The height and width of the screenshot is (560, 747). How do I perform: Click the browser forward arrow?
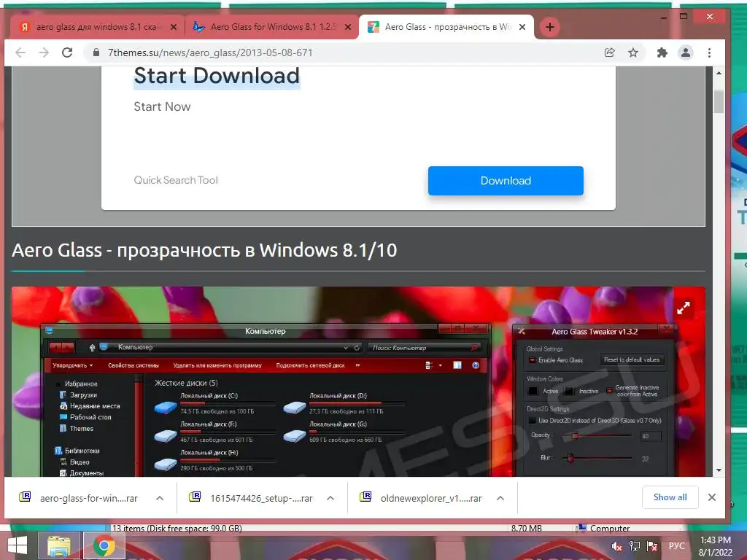pyautogui.click(x=44, y=52)
